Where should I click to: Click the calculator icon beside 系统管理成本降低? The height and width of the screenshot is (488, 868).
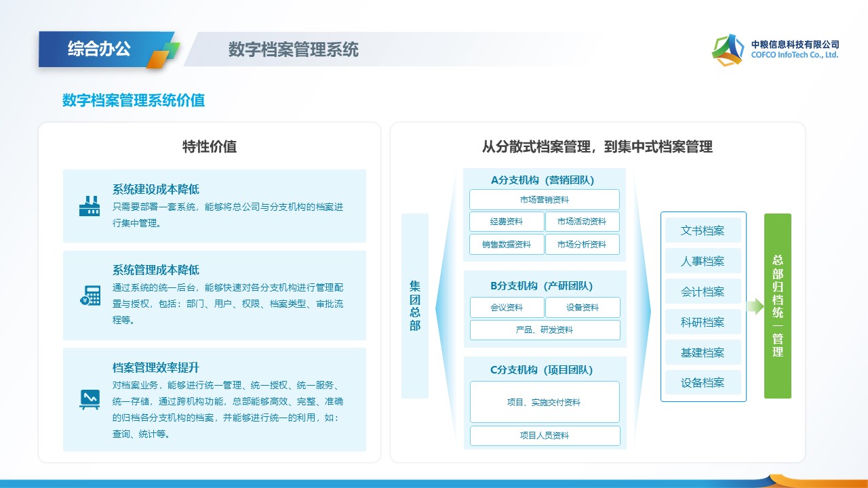click(x=90, y=296)
